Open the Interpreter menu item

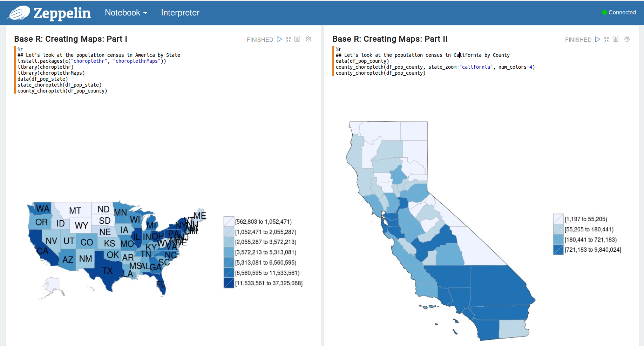pos(180,13)
